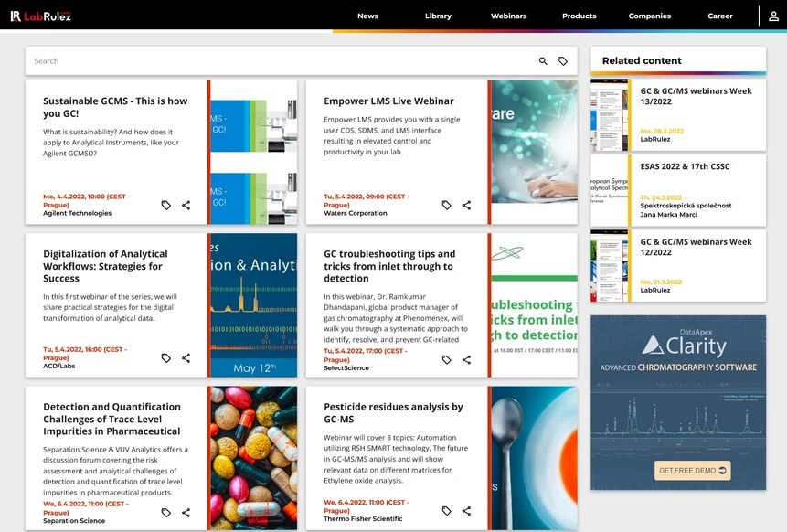Click tag icon on Empower LMS card
The width and height of the screenshot is (787, 532).
click(447, 205)
